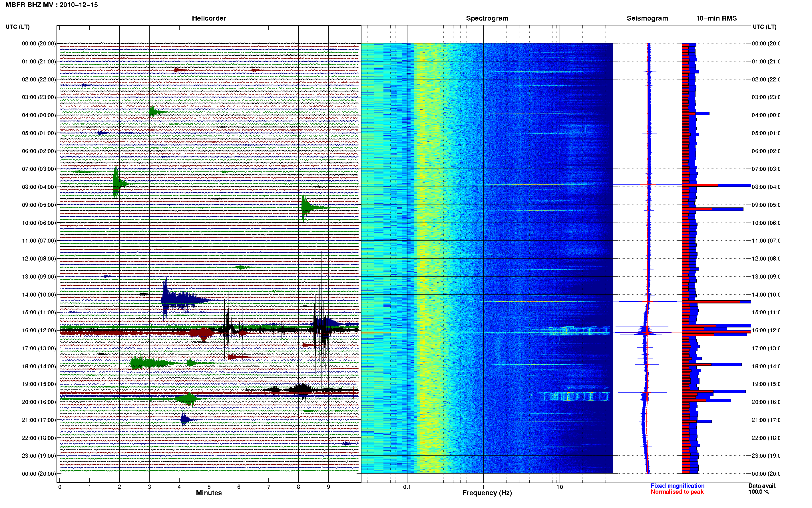Click the Data avail. label
This screenshot has width=812, height=508.
click(762, 485)
